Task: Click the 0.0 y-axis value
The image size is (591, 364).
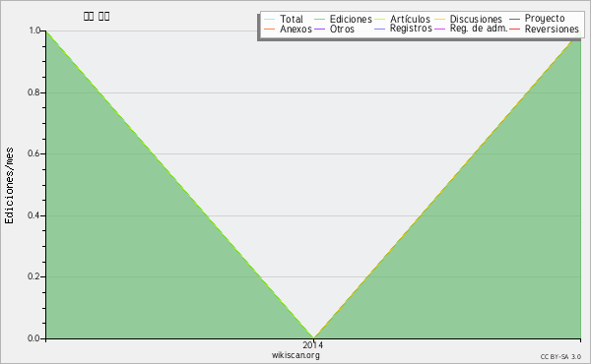Action: [x=33, y=338]
